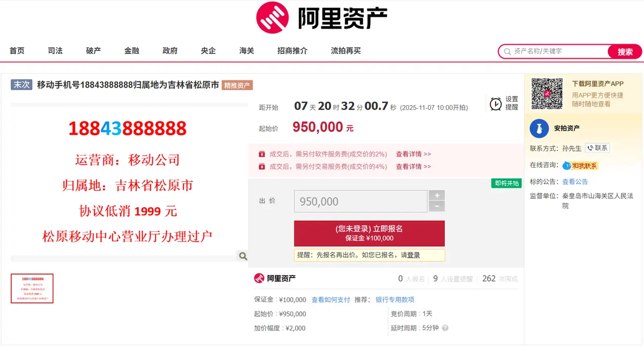Select the 司法 navigation tab

55,50
